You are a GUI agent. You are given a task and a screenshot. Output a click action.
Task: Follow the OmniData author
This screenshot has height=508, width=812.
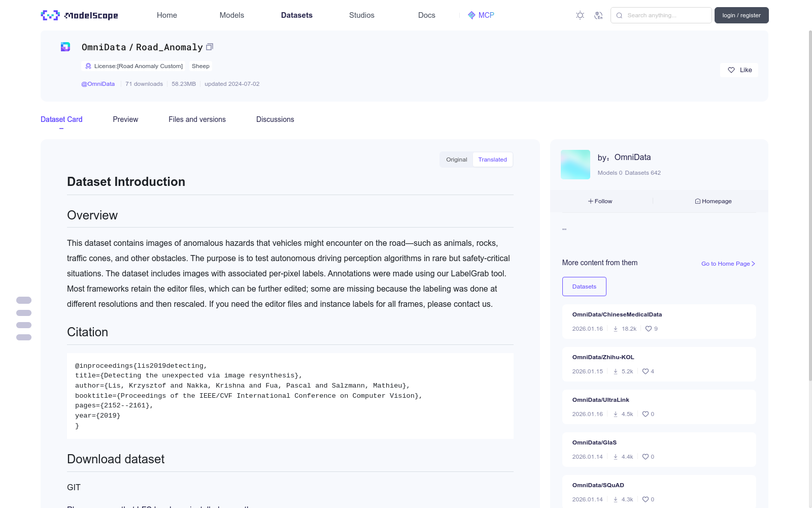[x=600, y=201]
